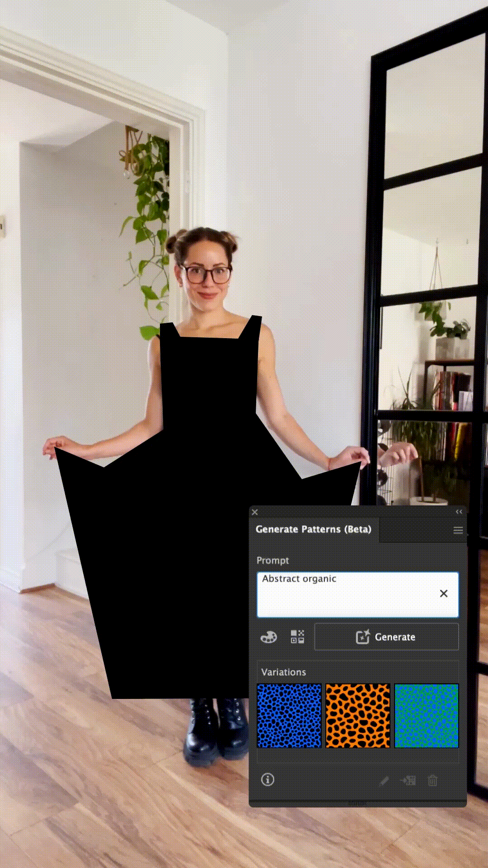The image size is (488, 868).
Task: Click the add to swatches icon
Action: (x=408, y=781)
